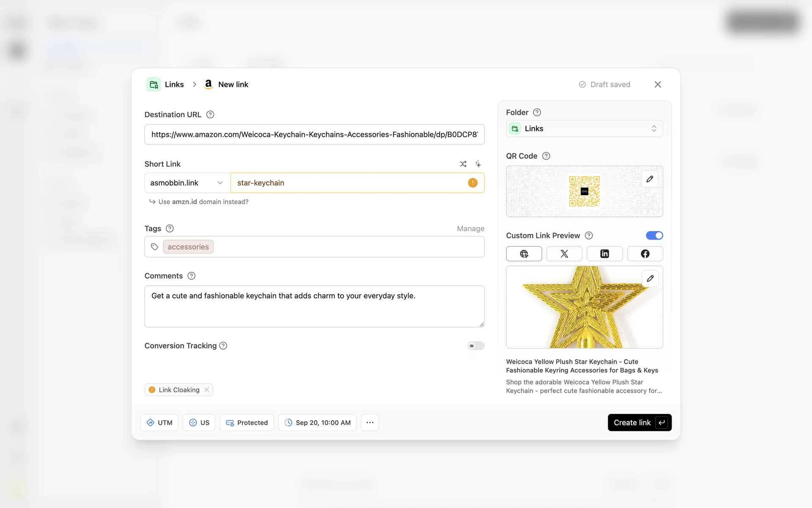The width and height of the screenshot is (812, 508).
Task: Remove the Link Cloaking badge
Action: point(207,390)
